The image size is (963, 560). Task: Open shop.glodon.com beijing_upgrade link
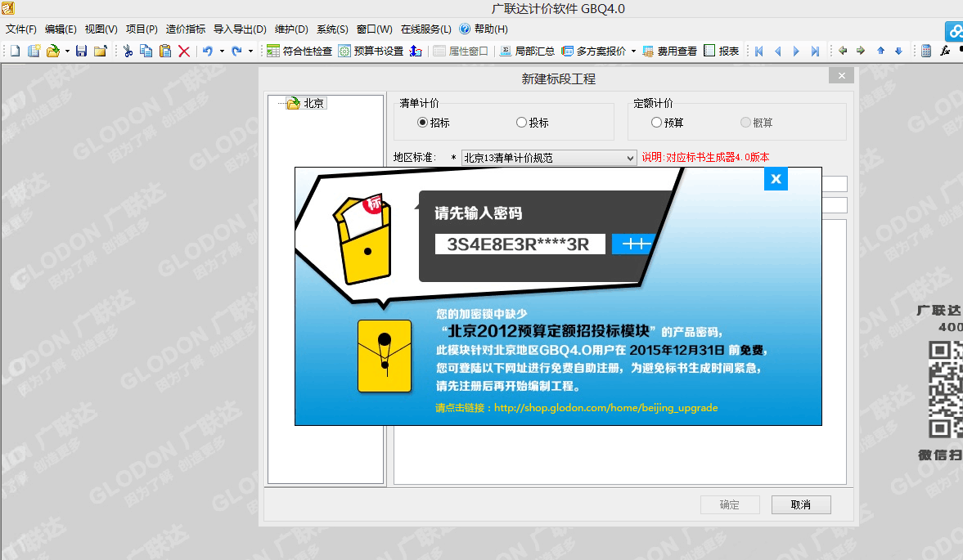coord(605,408)
